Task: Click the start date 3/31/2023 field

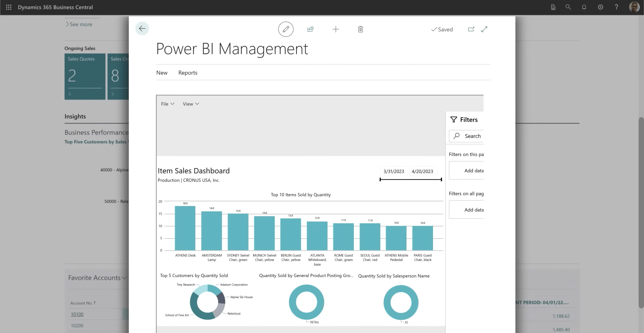Action: point(394,171)
